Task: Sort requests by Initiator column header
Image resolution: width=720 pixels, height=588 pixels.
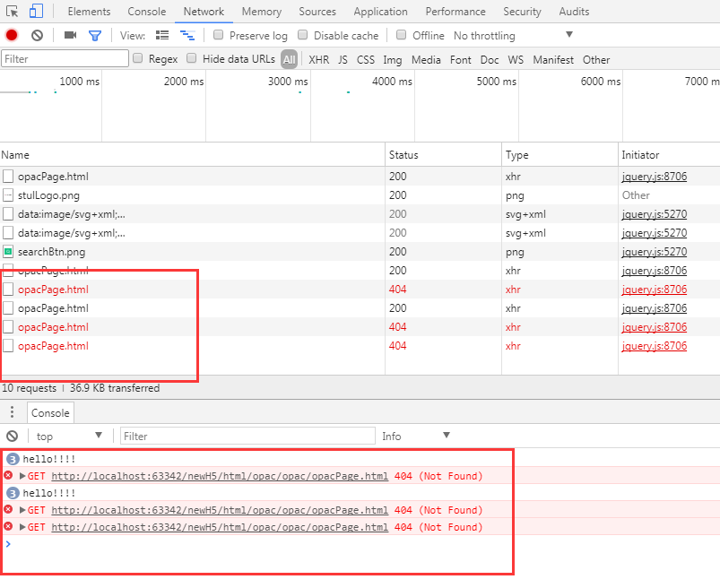Action: coord(669,155)
